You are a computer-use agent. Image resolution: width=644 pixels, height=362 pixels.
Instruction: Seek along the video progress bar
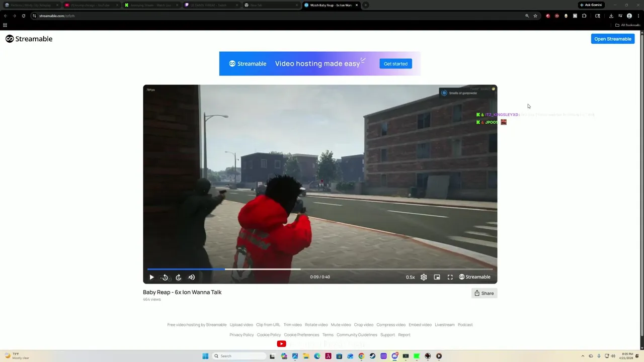pos(320,269)
